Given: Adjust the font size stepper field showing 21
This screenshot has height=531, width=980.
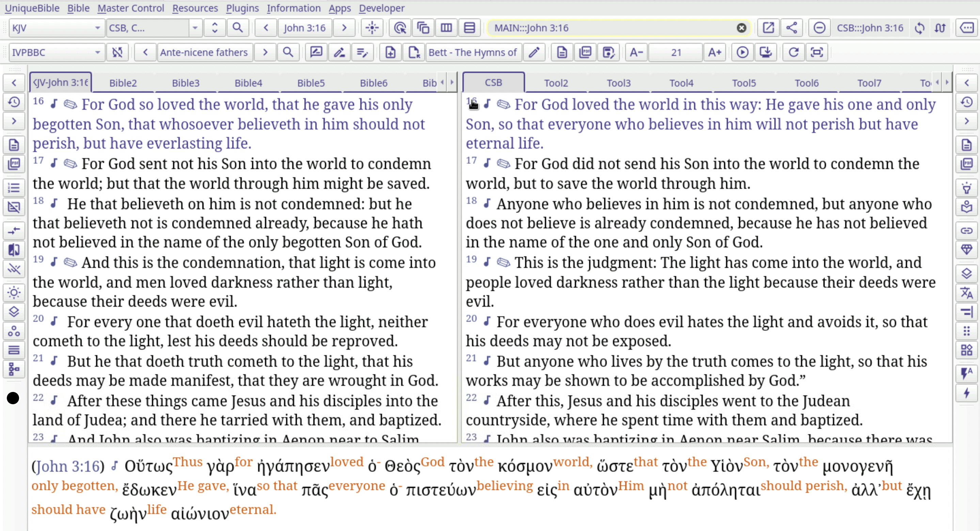Looking at the screenshot, I should (x=676, y=52).
